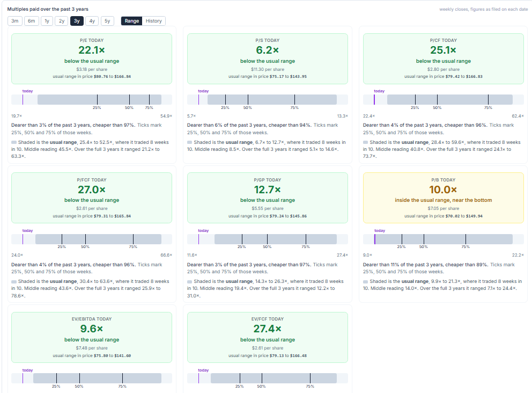The image size is (532, 393).
Task: Click the P/B today 10.0× value
Action: (443, 190)
